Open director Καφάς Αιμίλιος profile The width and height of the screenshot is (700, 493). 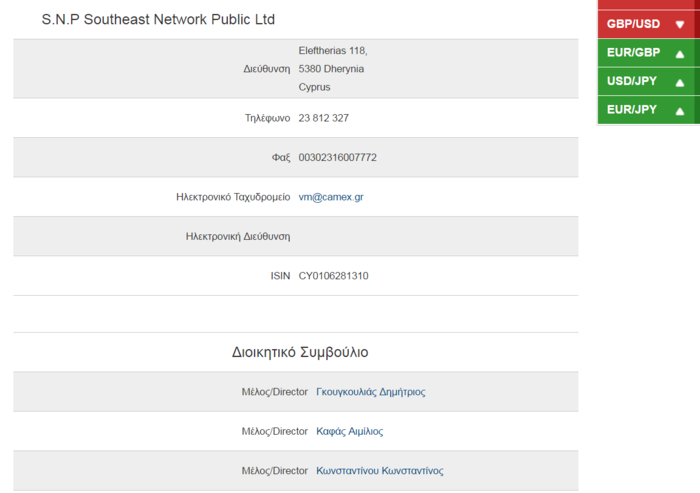click(350, 431)
